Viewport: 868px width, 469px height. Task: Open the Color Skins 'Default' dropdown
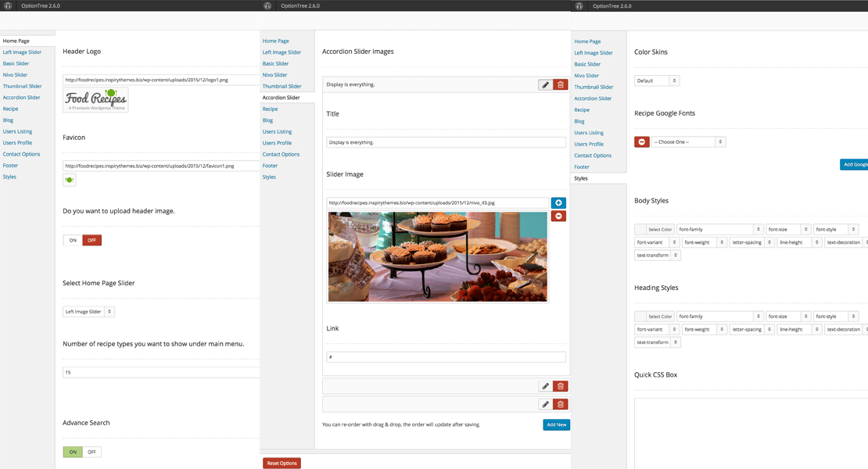[657, 81]
